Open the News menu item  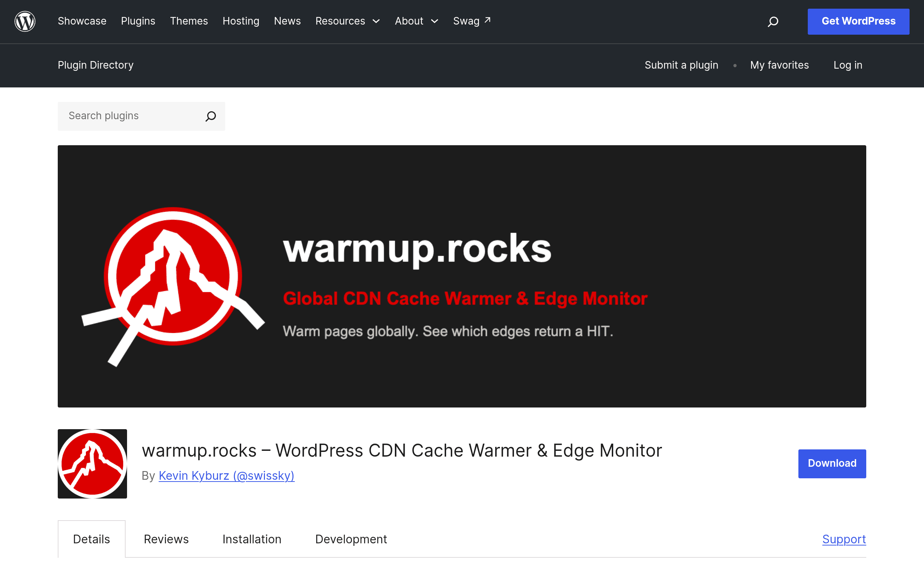[288, 21]
